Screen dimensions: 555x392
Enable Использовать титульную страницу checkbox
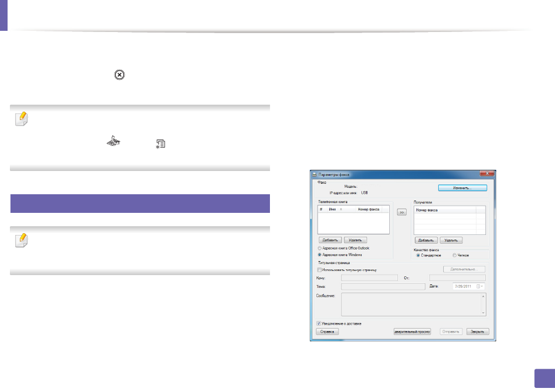(319, 270)
